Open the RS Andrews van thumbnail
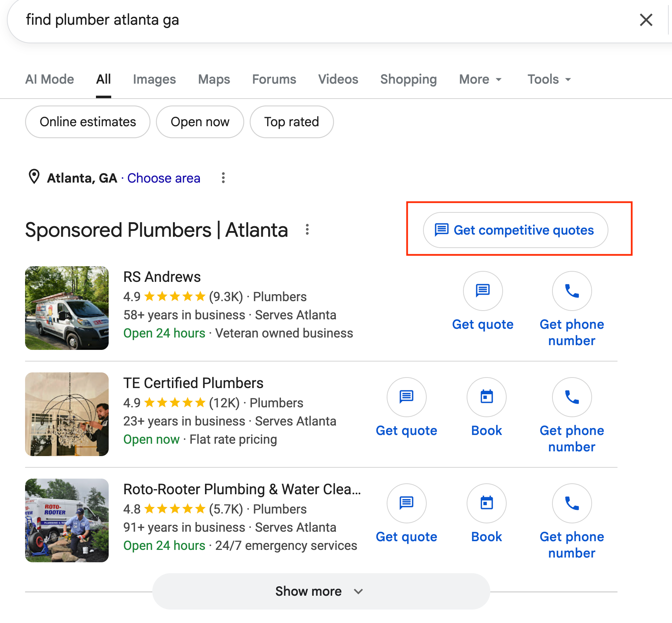The image size is (672, 623). point(67,308)
